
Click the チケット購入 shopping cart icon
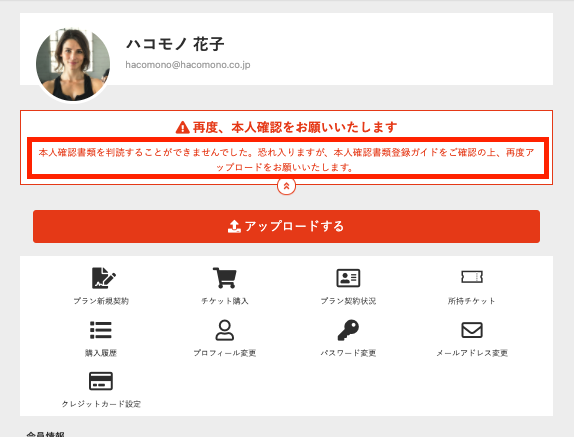click(224, 278)
